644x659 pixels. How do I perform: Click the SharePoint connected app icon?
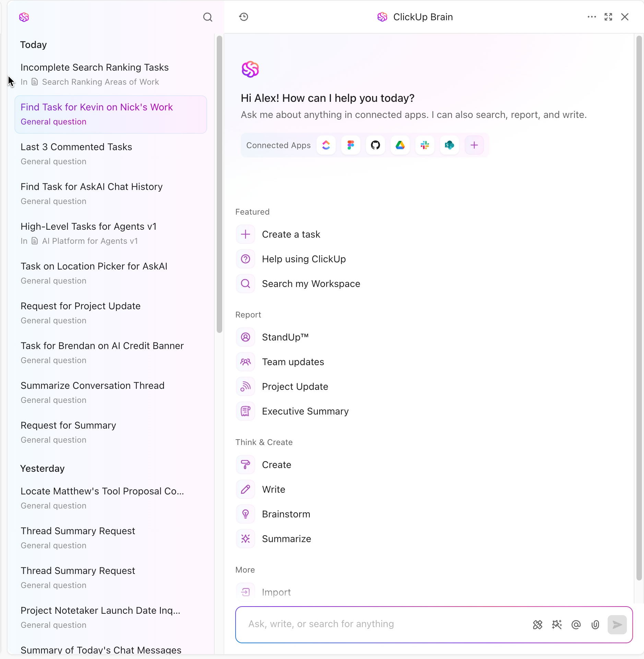[x=450, y=145]
